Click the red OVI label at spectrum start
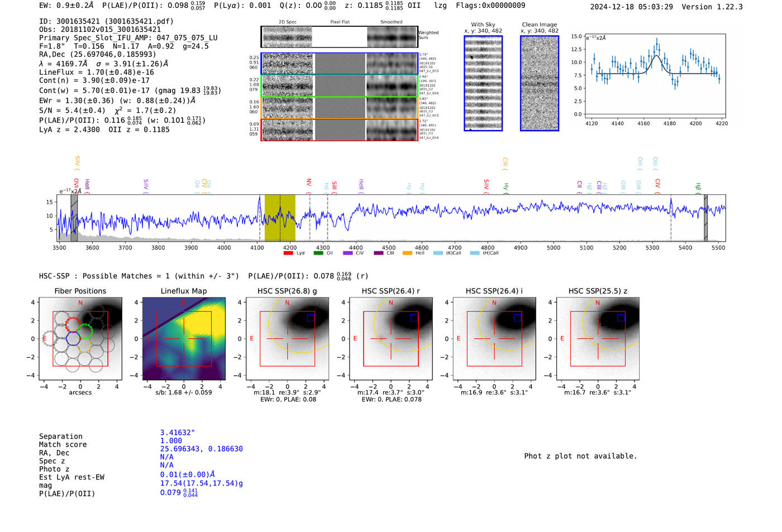 (x=76, y=185)
